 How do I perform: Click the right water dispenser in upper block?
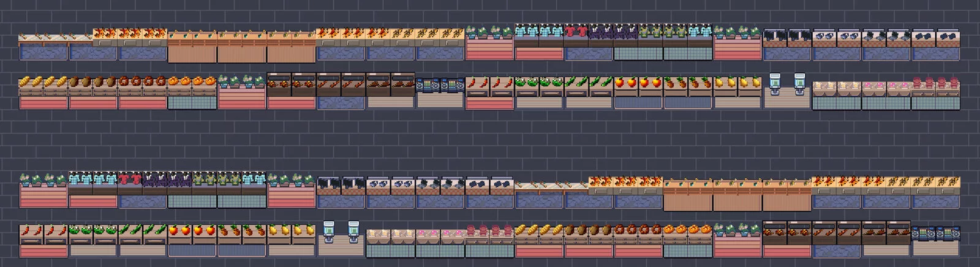point(800,85)
